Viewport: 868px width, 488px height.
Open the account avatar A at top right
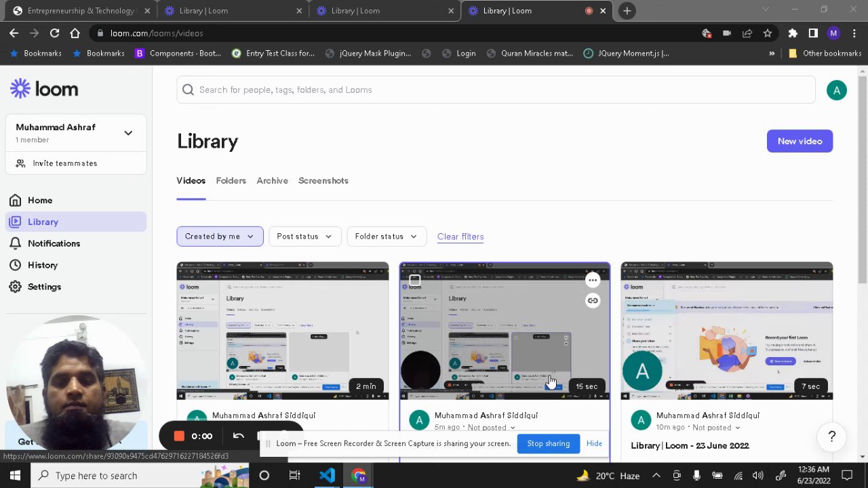pyautogui.click(x=836, y=90)
